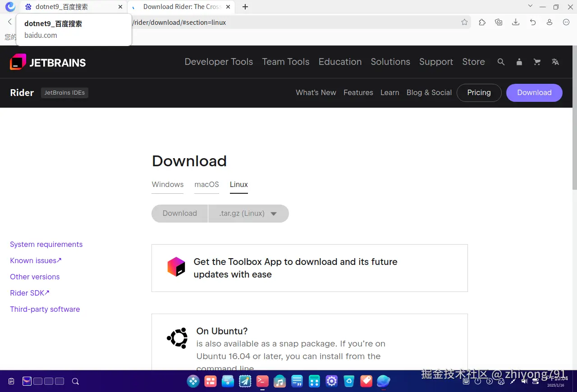Open the Features link

[358, 93]
